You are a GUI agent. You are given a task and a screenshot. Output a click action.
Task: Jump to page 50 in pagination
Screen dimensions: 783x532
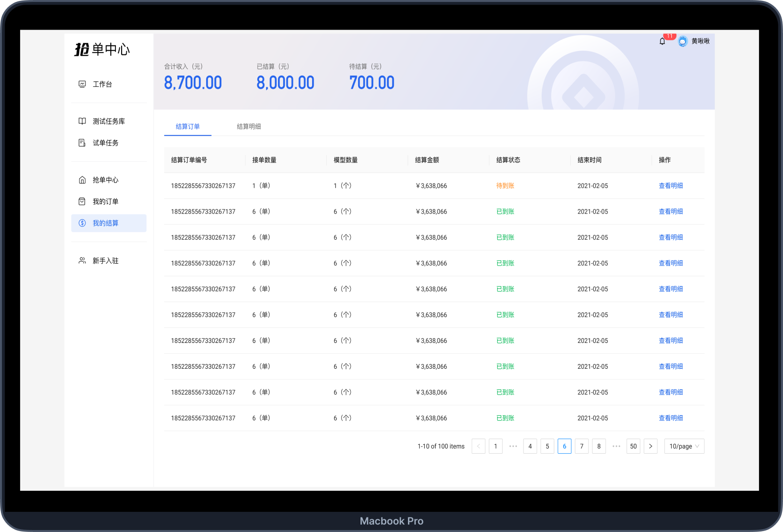pos(633,446)
